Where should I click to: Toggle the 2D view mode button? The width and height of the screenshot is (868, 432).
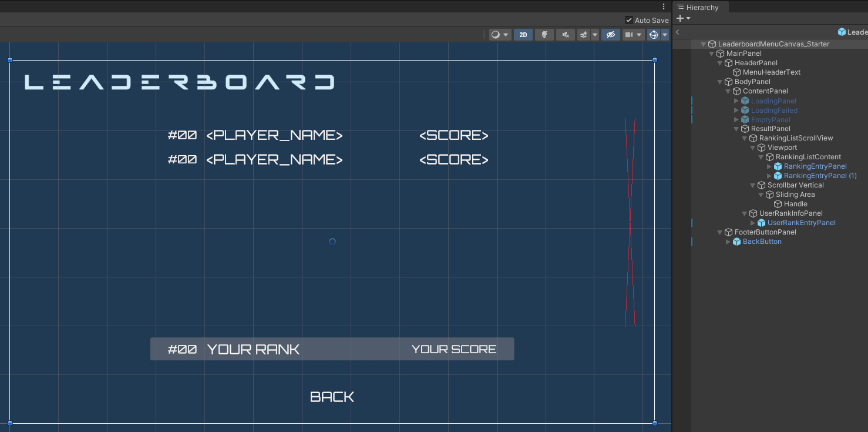(x=523, y=35)
